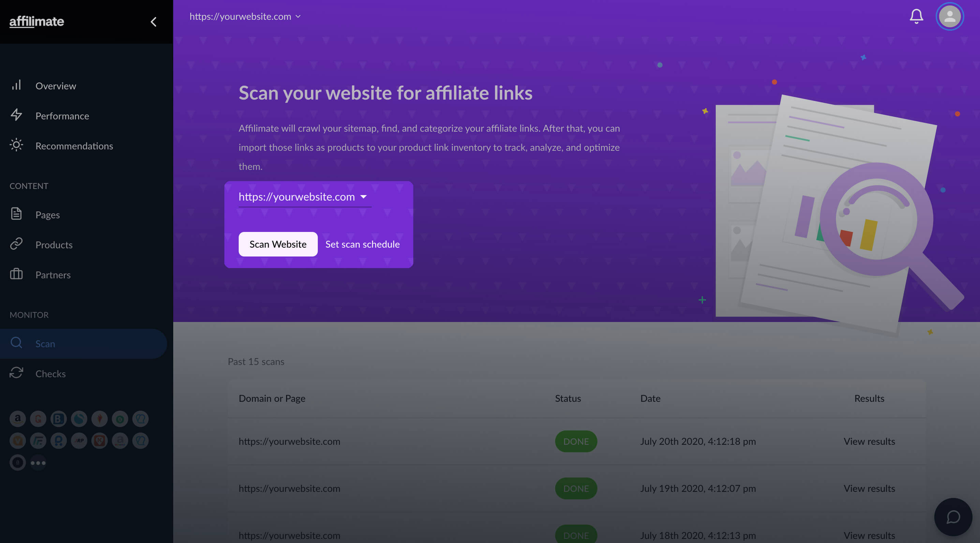Click the Products icon under Content
The height and width of the screenshot is (543, 980).
pos(16,244)
